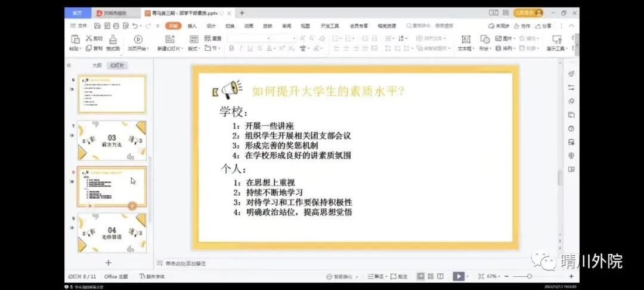Click the Outline (大纲) pane tab

click(97, 65)
